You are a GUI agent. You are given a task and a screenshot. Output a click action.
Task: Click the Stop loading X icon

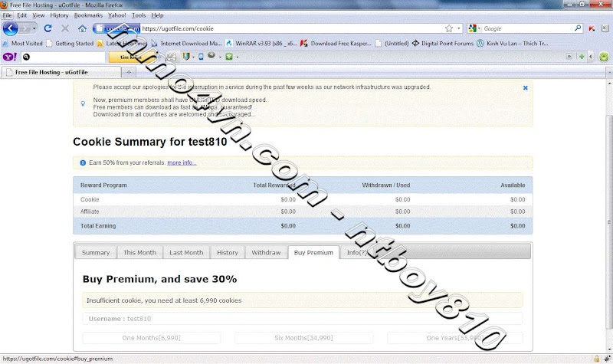click(x=65, y=28)
